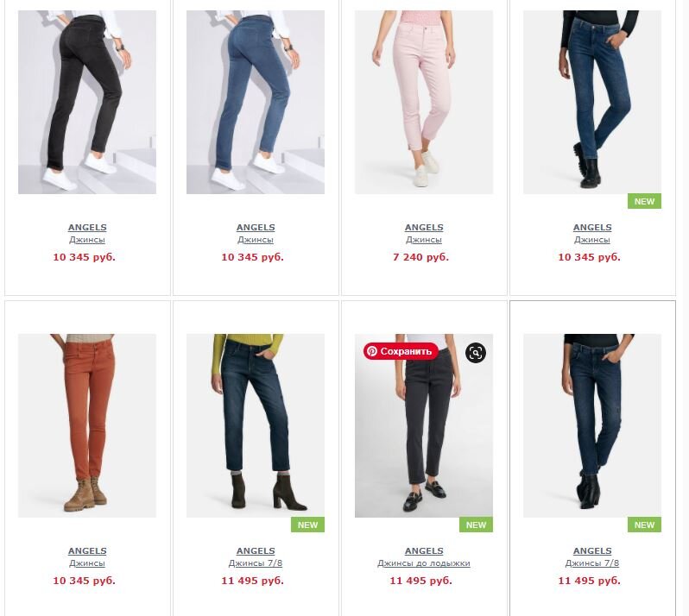
Task: Click Джинсы link under black jeans
Action: click(x=87, y=240)
